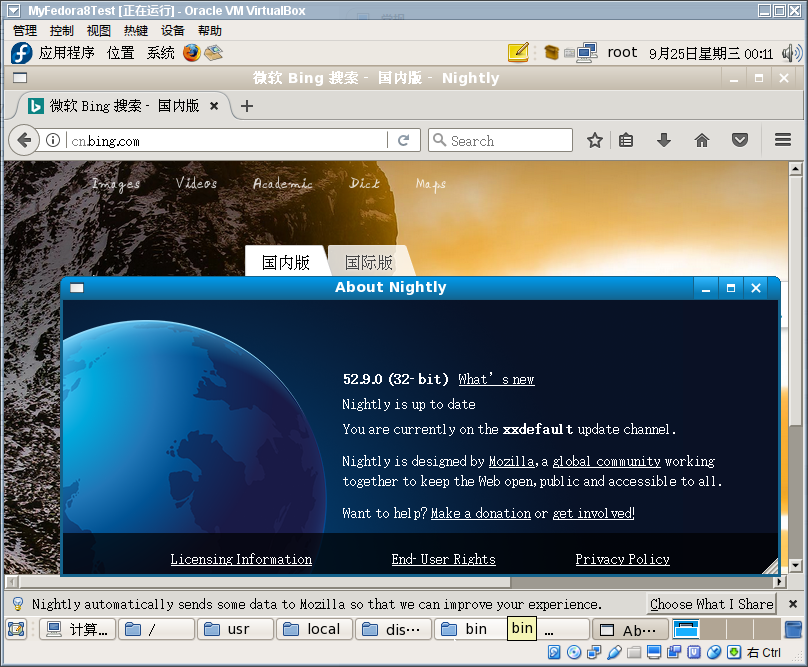
Task: Switch to the usr folder taskbar window
Action: [x=235, y=629]
